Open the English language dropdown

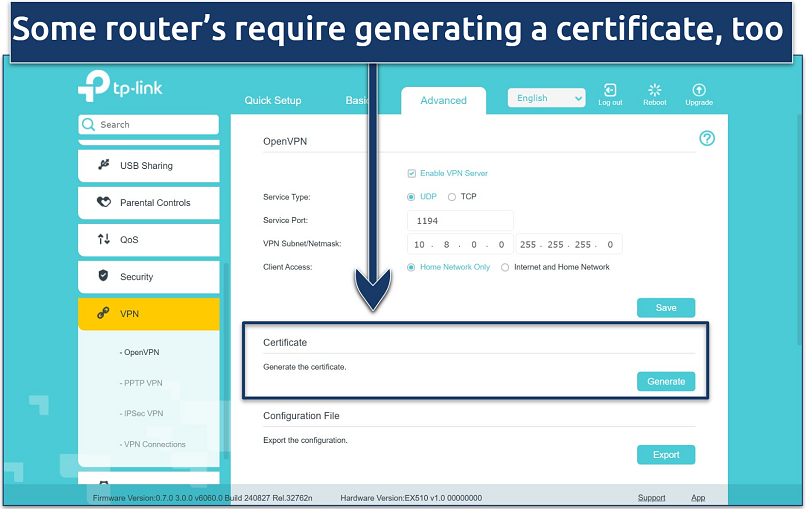click(546, 98)
